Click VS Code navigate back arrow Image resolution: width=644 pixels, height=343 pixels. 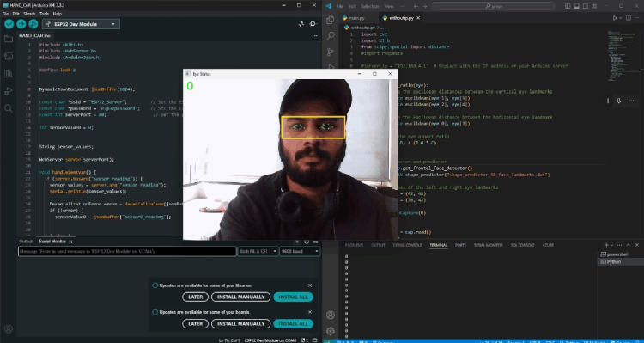pyautogui.click(x=416, y=6)
